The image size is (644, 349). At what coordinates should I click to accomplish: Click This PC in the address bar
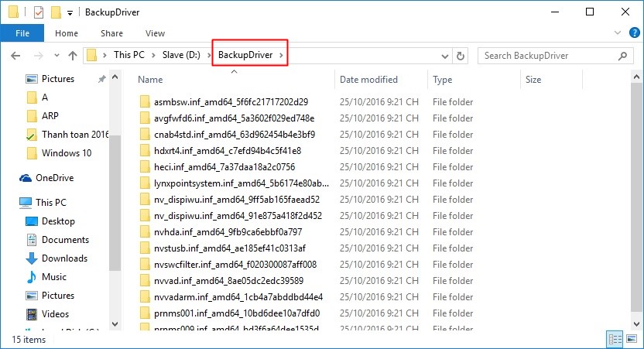(129, 55)
